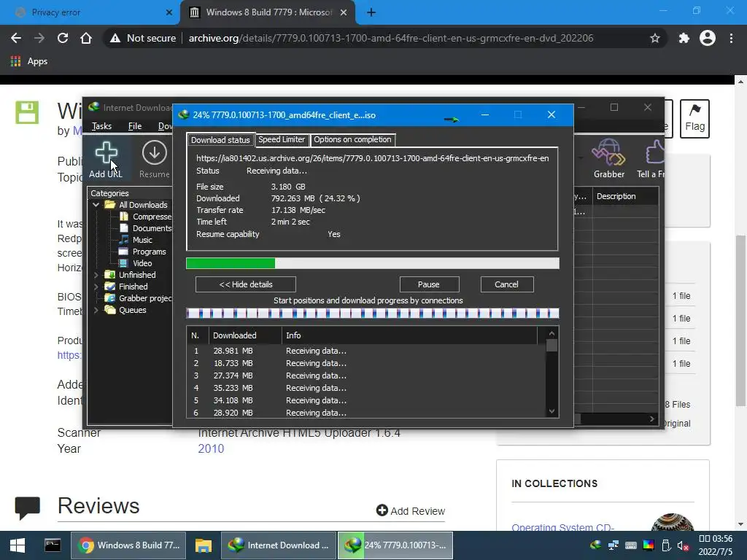Screen dimensions: 747x560
Task: Select Documents category in IDM
Action: pos(145,228)
